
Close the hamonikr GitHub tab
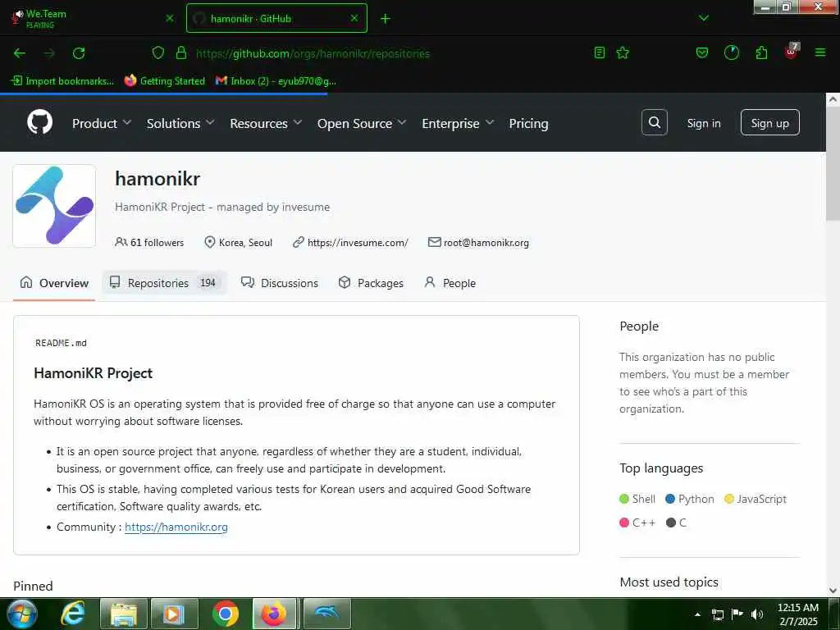coord(354,18)
